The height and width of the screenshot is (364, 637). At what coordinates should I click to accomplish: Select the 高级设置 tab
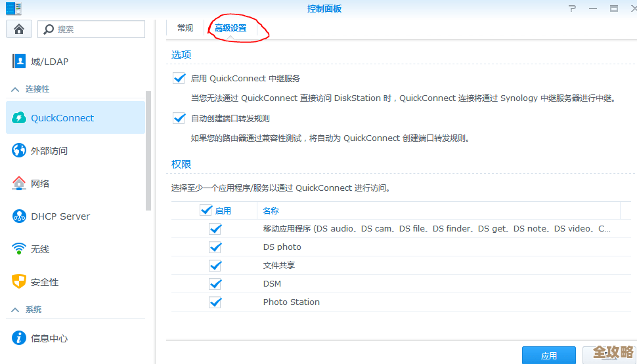(x=231, y=28)
